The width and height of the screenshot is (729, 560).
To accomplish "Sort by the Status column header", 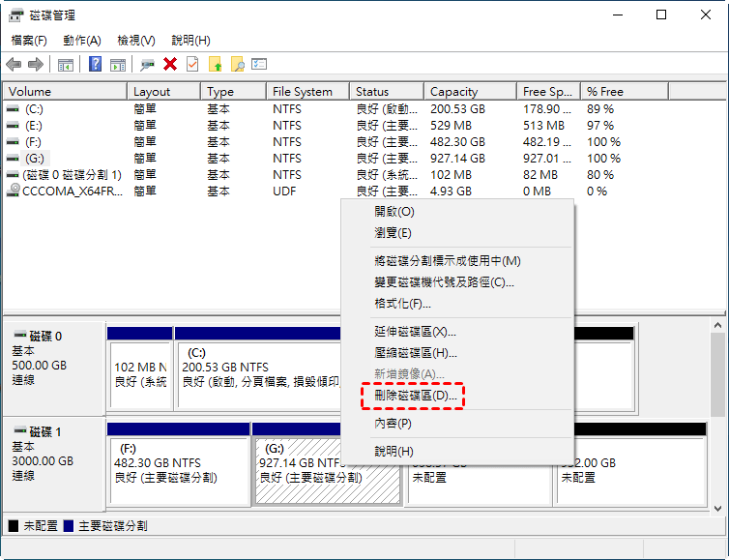I will tap(387, 92).
